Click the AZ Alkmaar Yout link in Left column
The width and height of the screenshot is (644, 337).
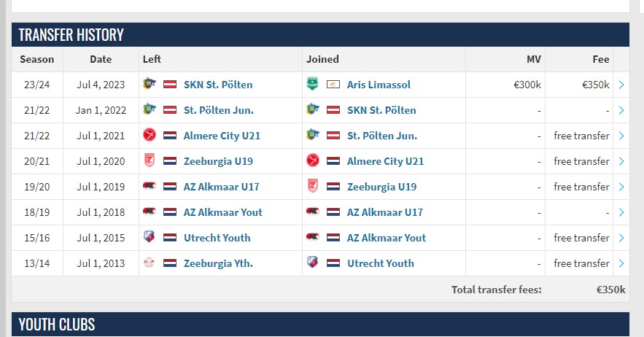pyautogui.click(x=223, y=212)
